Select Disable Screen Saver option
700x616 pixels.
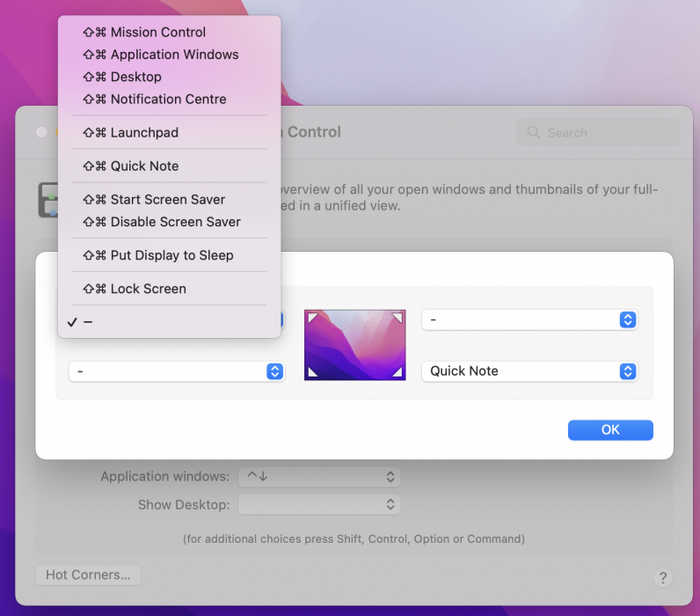click(x=175, y=222)
